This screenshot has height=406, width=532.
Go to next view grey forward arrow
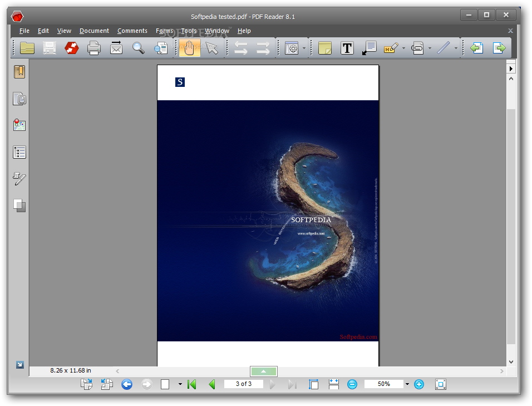coord(146,384)
